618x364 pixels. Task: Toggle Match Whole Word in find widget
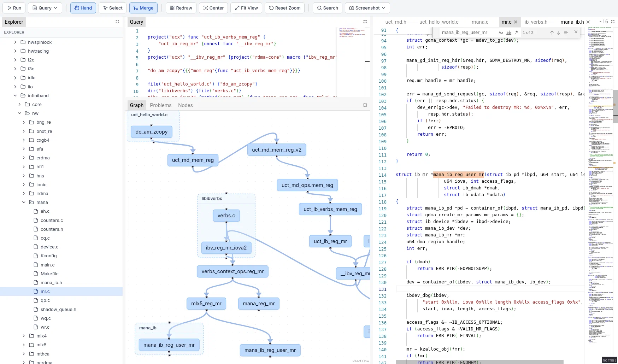[x=509, y=33]
